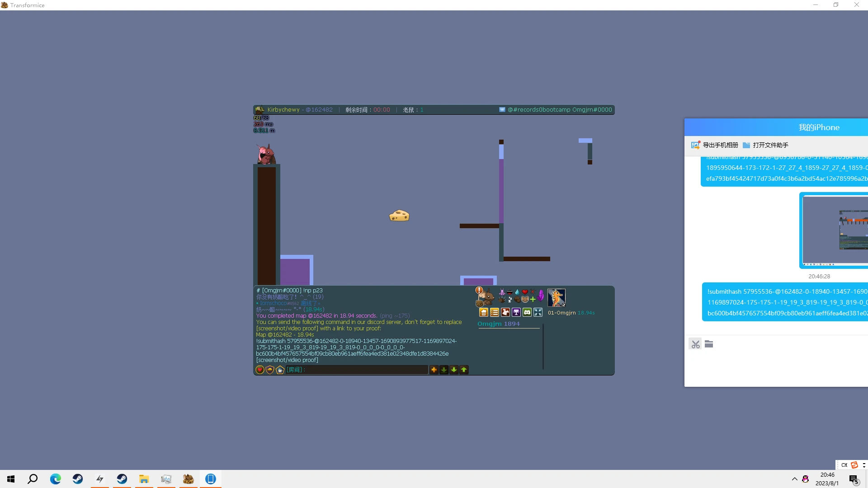
Task: Click the orange exclamation alert badge
Action: [x=479, y=290]
